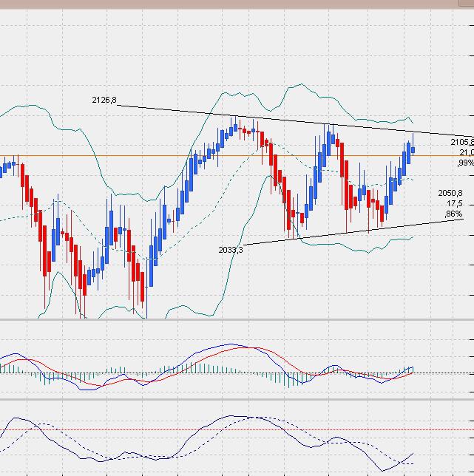Click the 2033,3 support price label
Screen dimensions: 474x476
[x=231, y=250]
